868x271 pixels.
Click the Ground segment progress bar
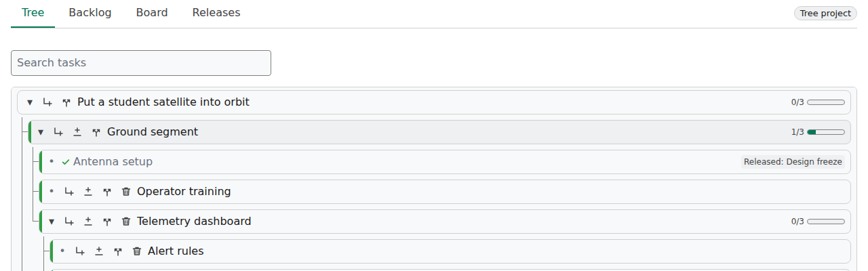coord(826,132)
